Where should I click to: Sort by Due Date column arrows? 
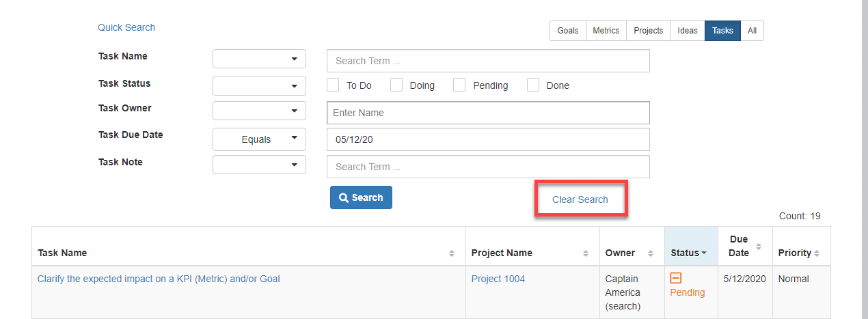[x=757, y=247]
